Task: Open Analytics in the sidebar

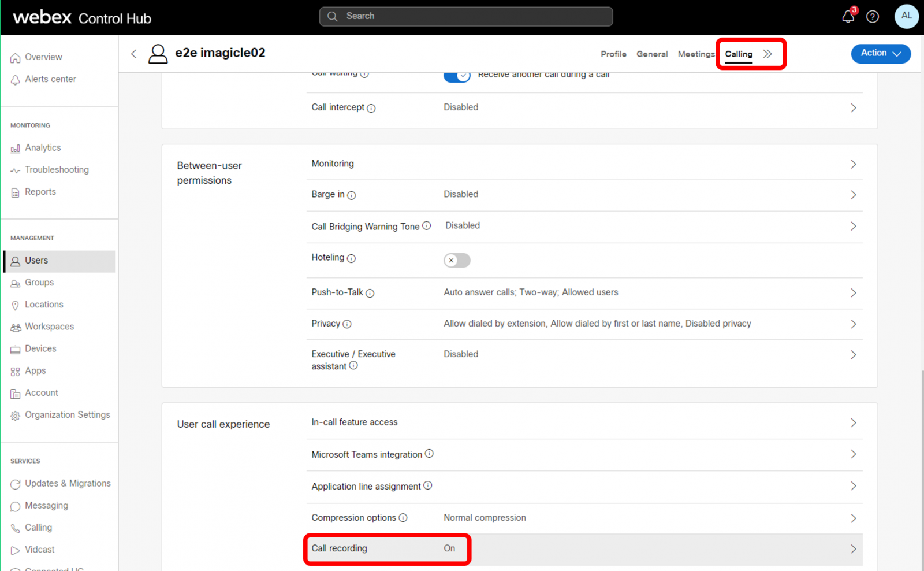Action: point(43,148)
